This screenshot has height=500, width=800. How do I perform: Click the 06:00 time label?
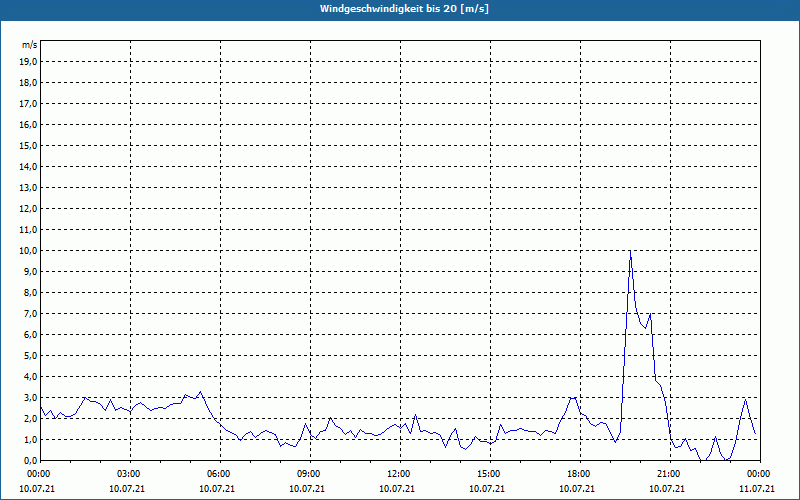220,474
